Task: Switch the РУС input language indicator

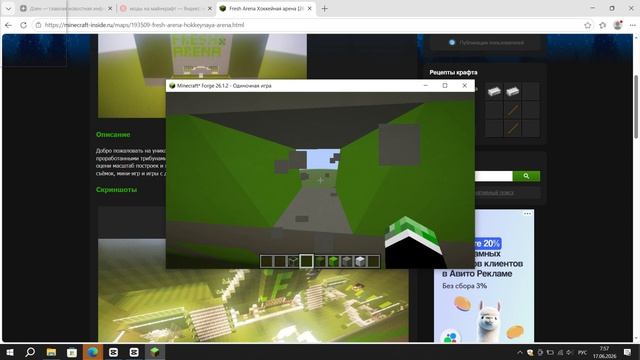Action: pos(582,352)
